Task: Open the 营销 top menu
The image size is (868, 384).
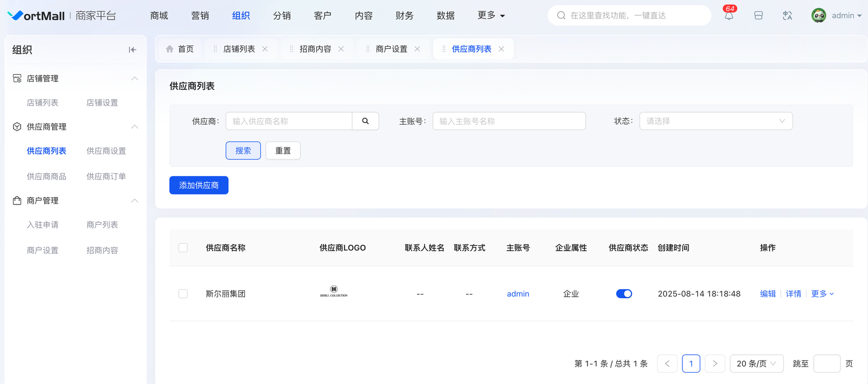Action: (200, 16)
